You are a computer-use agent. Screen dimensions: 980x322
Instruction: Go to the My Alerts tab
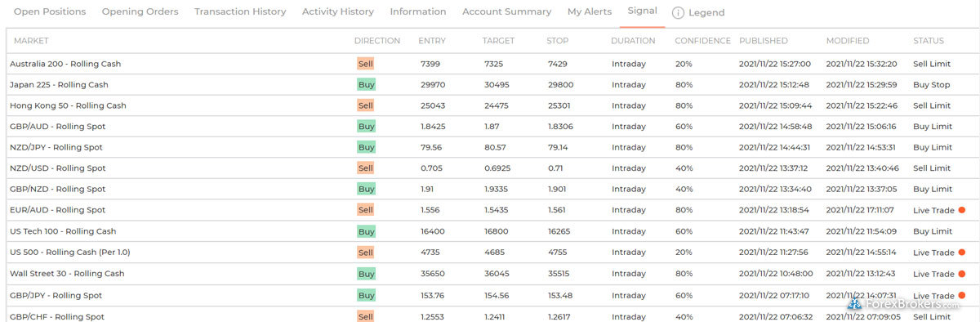coord(590,12)
